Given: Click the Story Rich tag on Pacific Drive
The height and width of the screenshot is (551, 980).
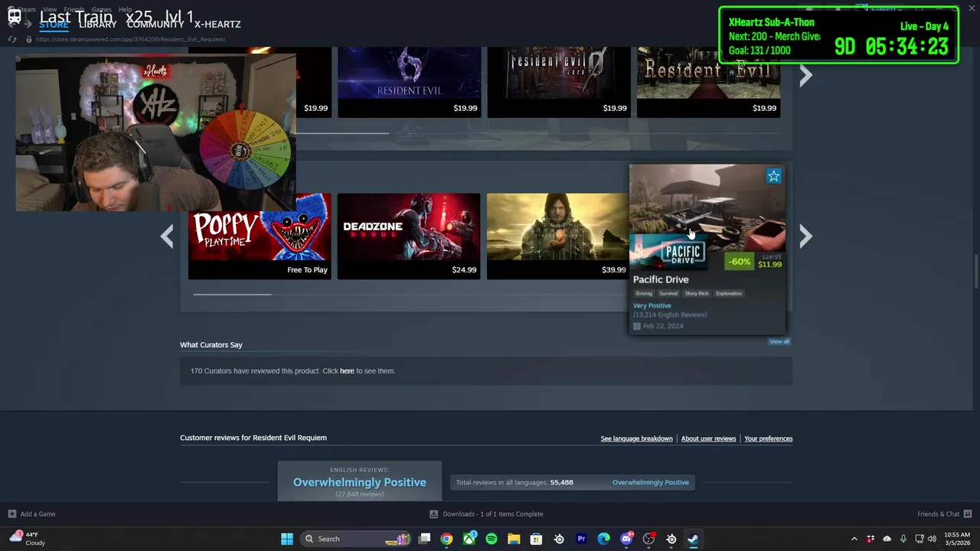Looking at the screenshot, I should 697,293.
